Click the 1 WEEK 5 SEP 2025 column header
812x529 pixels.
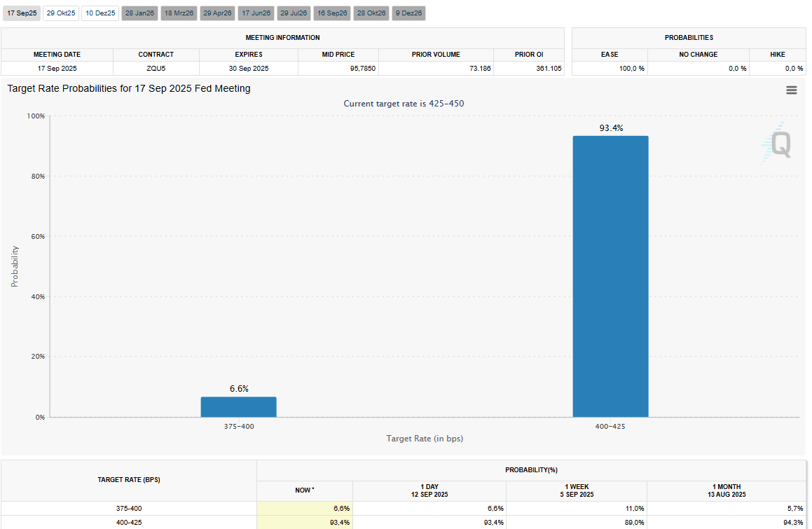[x=576, y=490]
